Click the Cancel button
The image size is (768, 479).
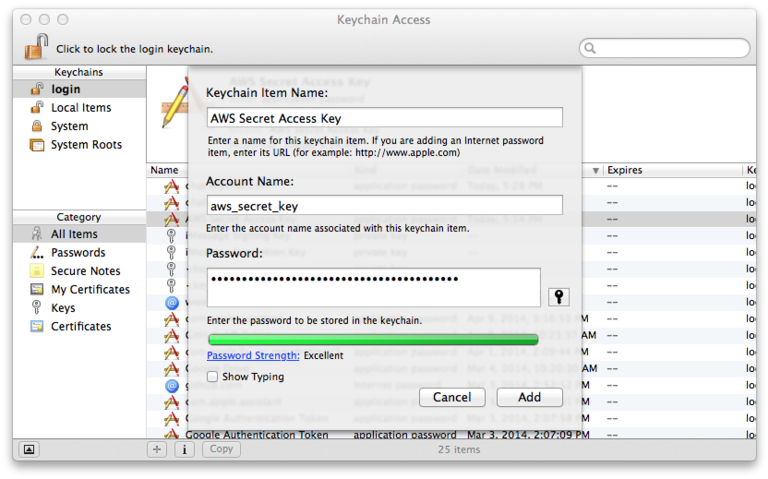click(x=452, y=397)
